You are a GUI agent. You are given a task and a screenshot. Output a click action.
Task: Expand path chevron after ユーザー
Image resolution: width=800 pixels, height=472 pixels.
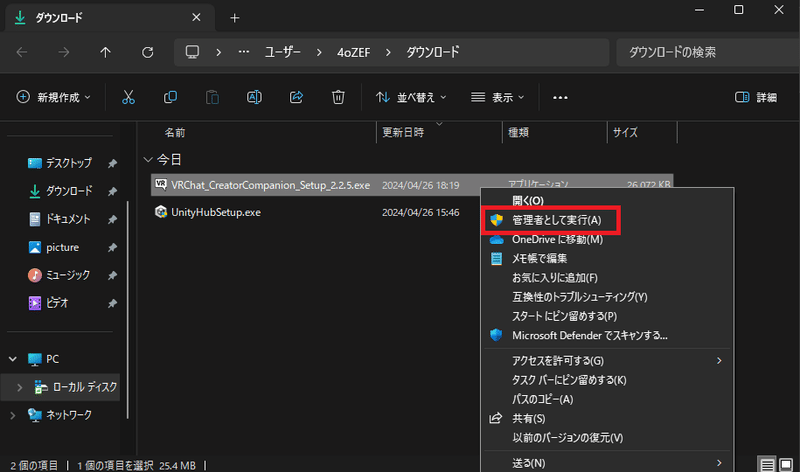[x=319, y=52]
